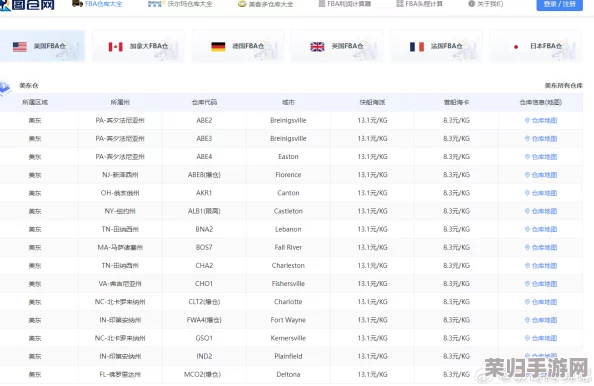Click the city cell Plainfield
Viewport: 594px width, 386px height.
(x=288, y=356)
